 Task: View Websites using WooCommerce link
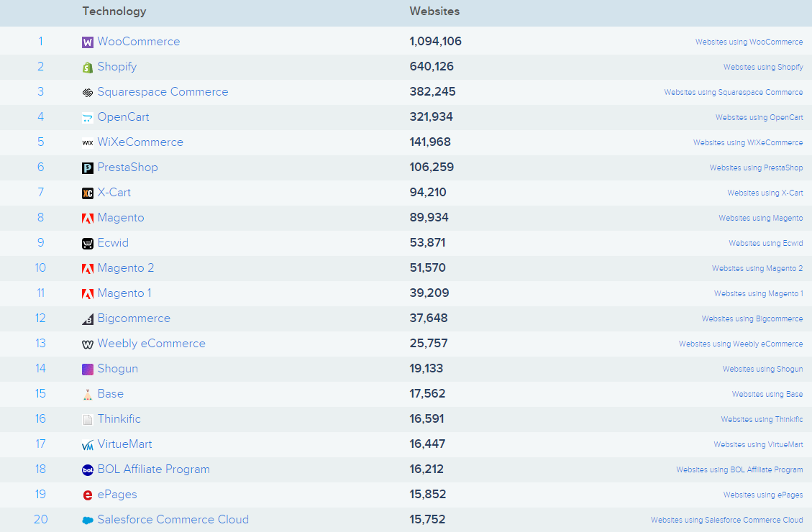[749, 42]
